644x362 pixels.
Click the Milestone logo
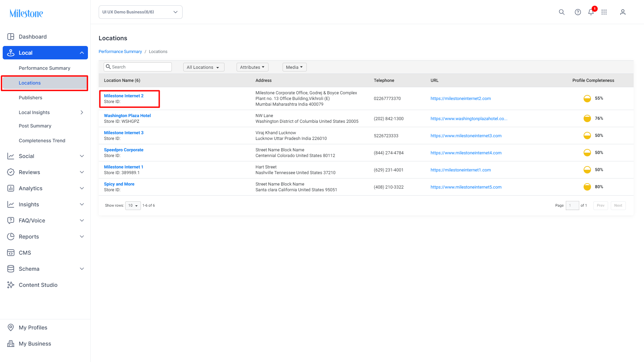tap(26, 13)
